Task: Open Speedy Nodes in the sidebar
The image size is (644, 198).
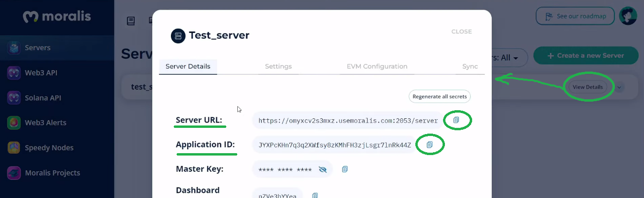Action: click(x=57, y=147)
